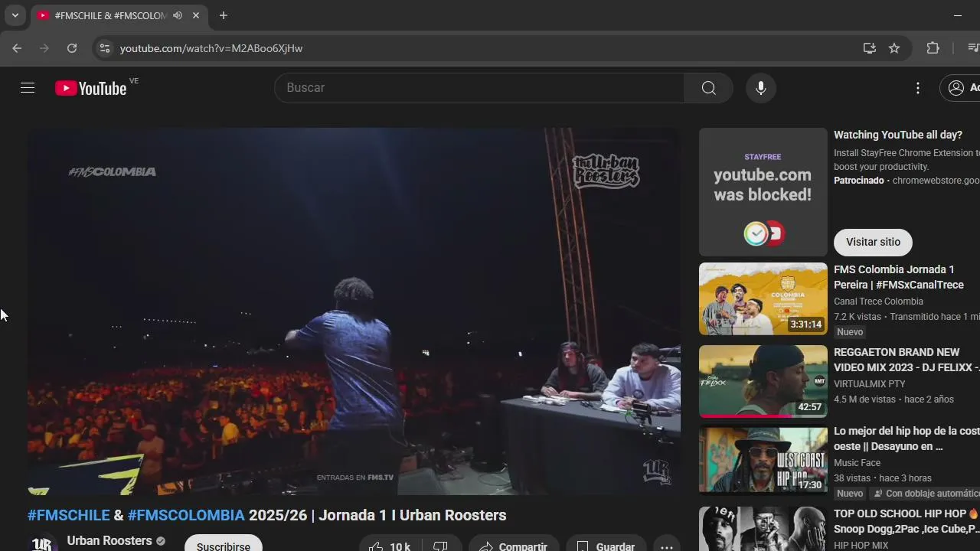View site information icon in address bar
980x551 pixels.
[x=105, y=48]
